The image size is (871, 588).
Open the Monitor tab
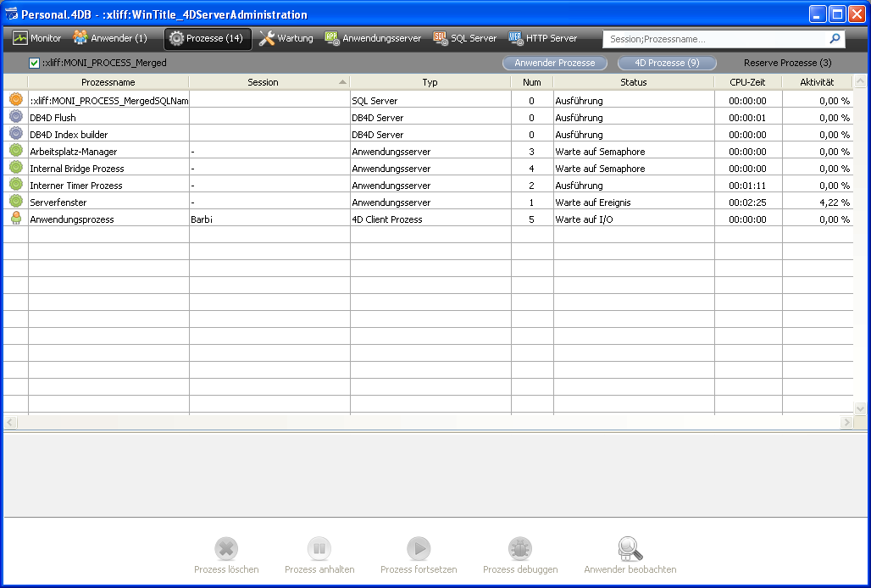coord(36,38)
